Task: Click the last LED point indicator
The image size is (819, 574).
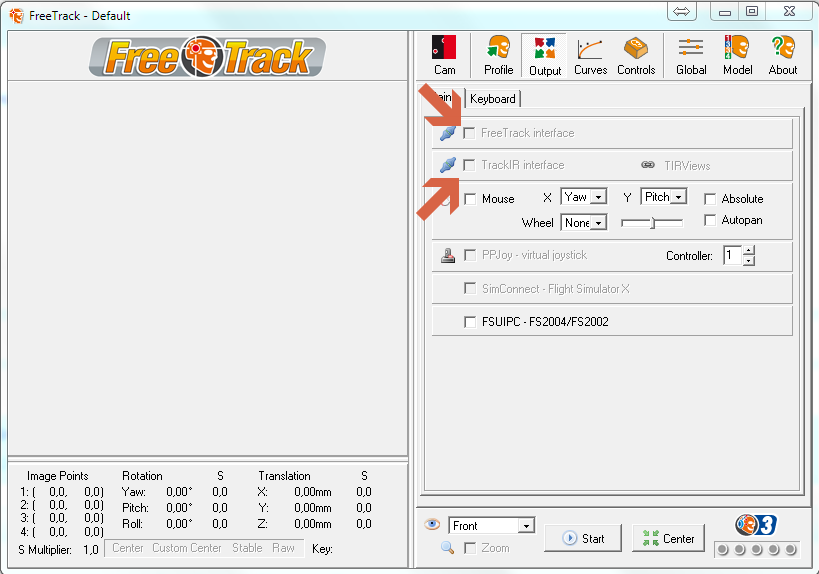Action: click(790, 549)
